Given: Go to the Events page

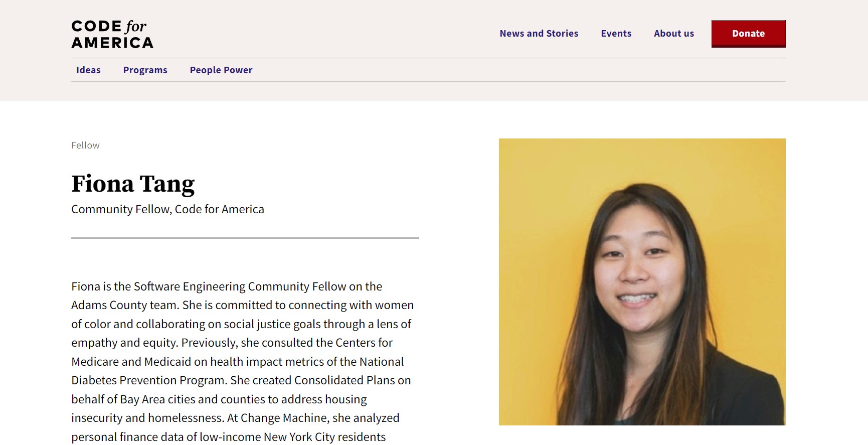Looking at the screenshot, I should tap(616, 34).
